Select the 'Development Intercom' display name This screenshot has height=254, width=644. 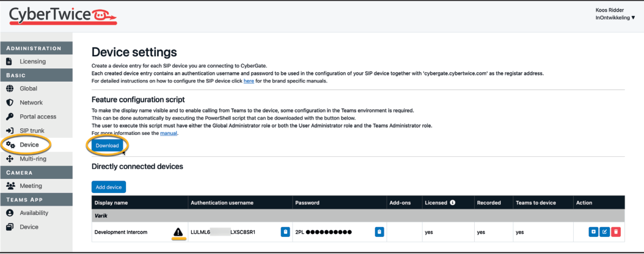pos(121,232)
